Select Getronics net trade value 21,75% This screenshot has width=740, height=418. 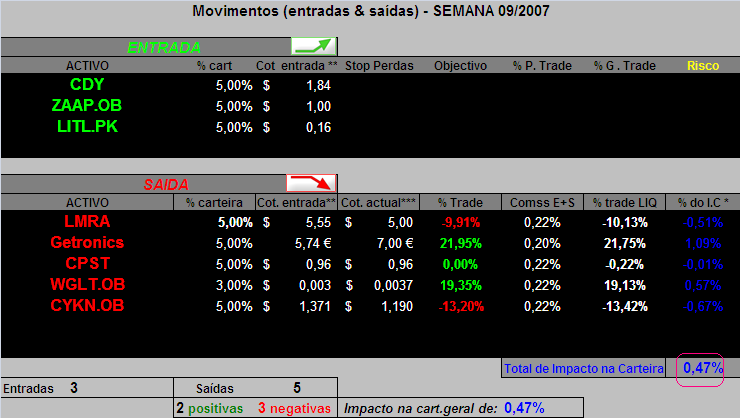click(x=624, y=243)
